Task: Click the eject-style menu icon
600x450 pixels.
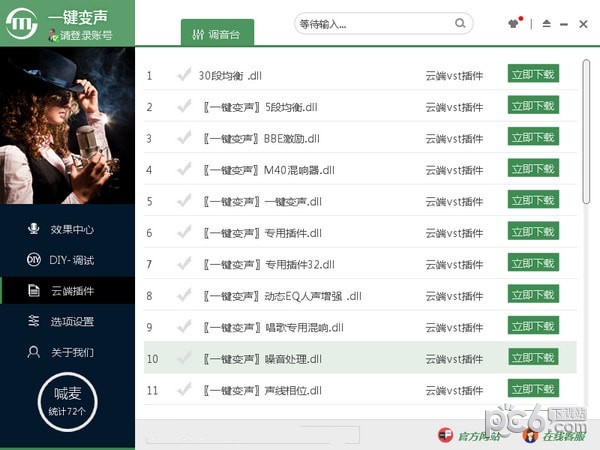Action: click(546, 24)
